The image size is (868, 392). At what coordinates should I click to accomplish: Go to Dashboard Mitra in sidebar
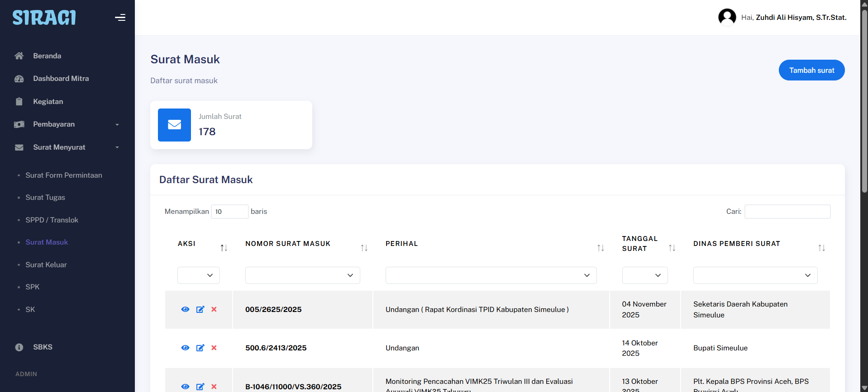(61, 79)
